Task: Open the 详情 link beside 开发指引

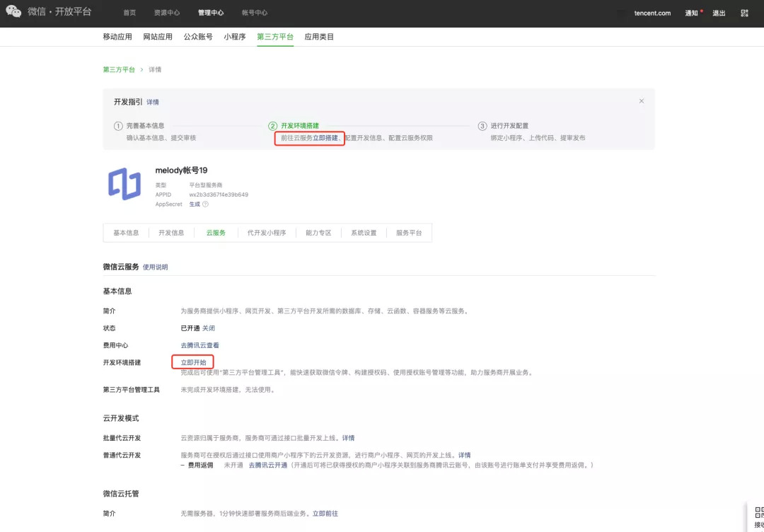Action: tap(153, 103)
